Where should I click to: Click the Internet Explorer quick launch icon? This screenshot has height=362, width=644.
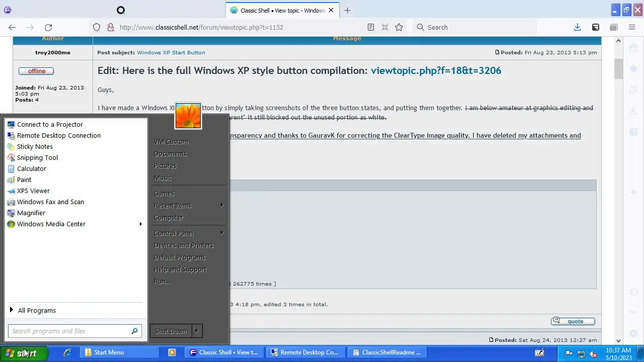click(x=67, y=352)
